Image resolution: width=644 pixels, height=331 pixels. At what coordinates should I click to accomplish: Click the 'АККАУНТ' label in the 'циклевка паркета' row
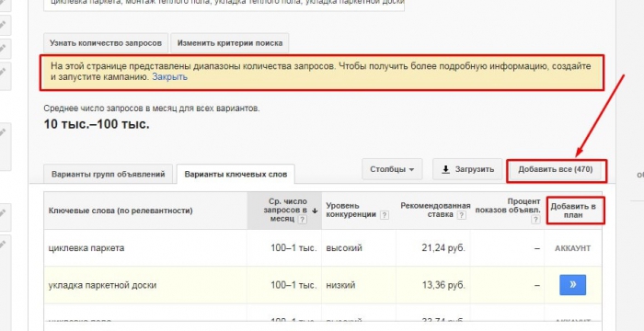572,248
